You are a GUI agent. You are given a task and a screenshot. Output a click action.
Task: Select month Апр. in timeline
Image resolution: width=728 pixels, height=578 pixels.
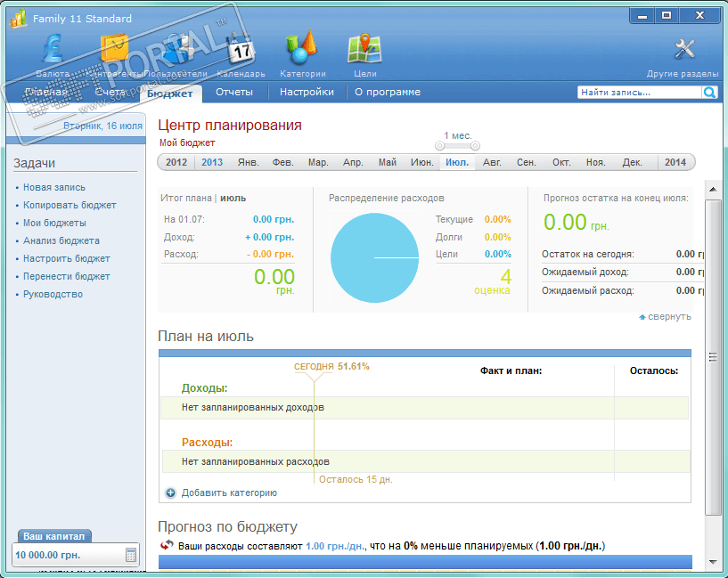(353, 162)
